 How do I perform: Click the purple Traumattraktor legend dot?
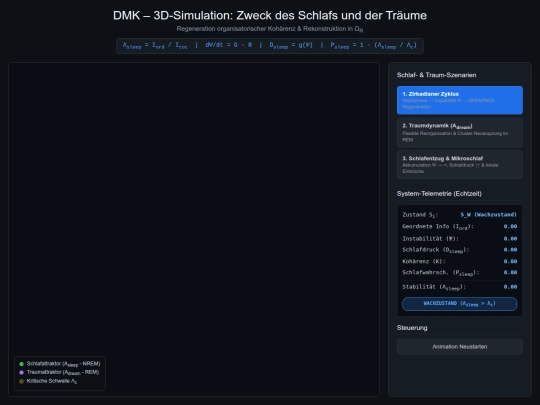coord(21,372)
